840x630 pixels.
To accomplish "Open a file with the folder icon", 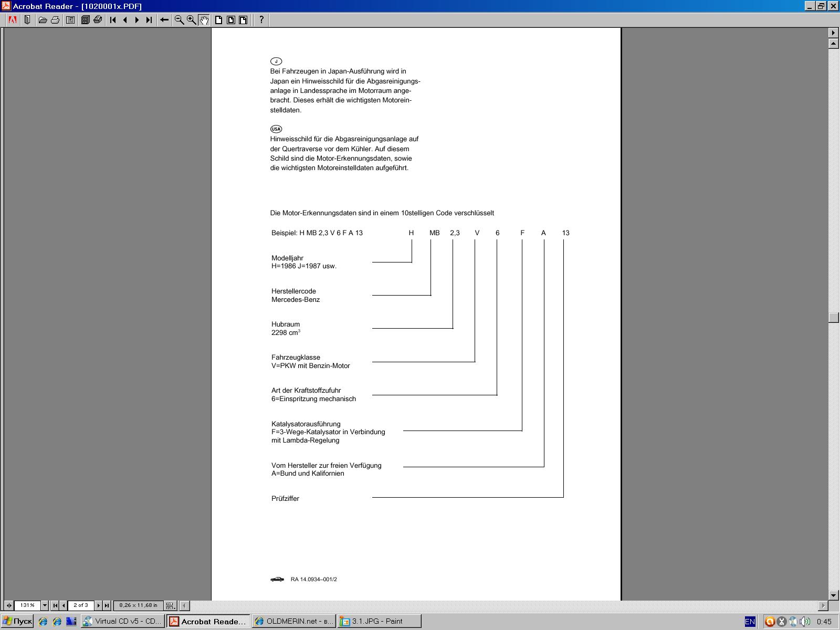I will tap(43, 20).
